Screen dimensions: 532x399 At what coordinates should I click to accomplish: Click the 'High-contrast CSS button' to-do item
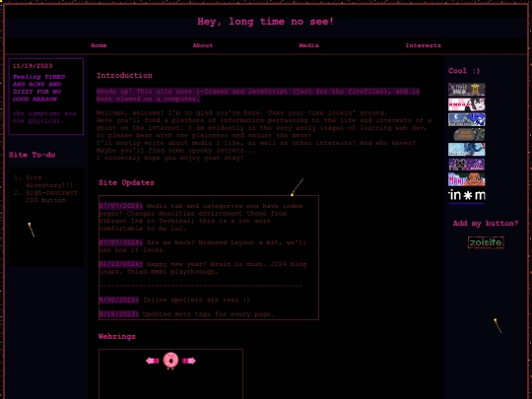[51, 196]
